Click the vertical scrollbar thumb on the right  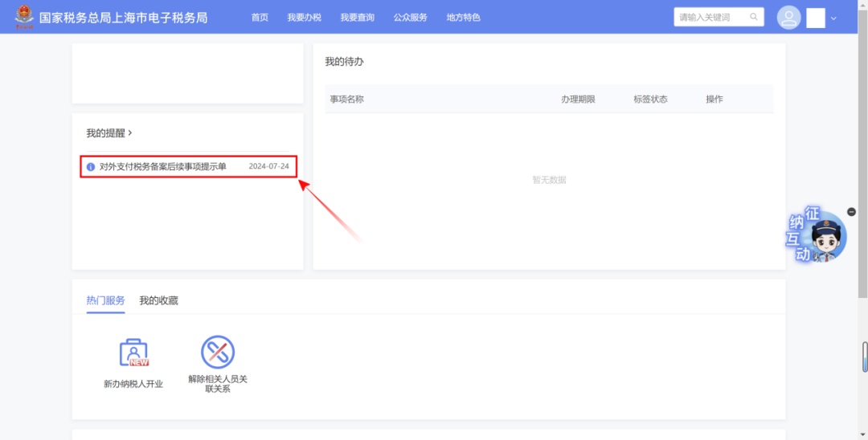click(x=864, y=358)
